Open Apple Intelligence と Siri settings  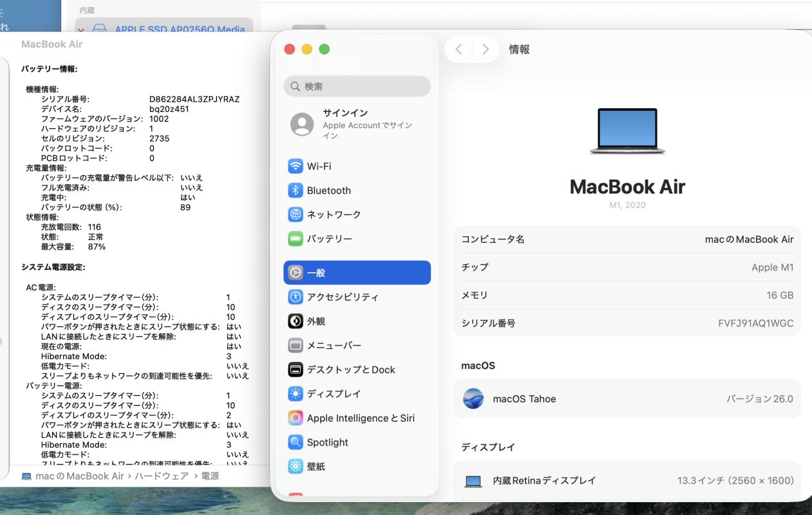click(x=360, y=418)
